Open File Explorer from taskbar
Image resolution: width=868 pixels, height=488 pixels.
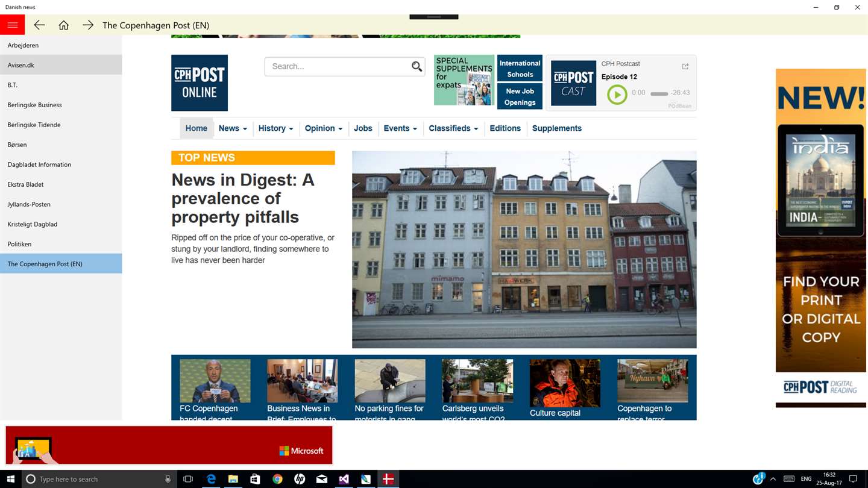tap(233, 479)
